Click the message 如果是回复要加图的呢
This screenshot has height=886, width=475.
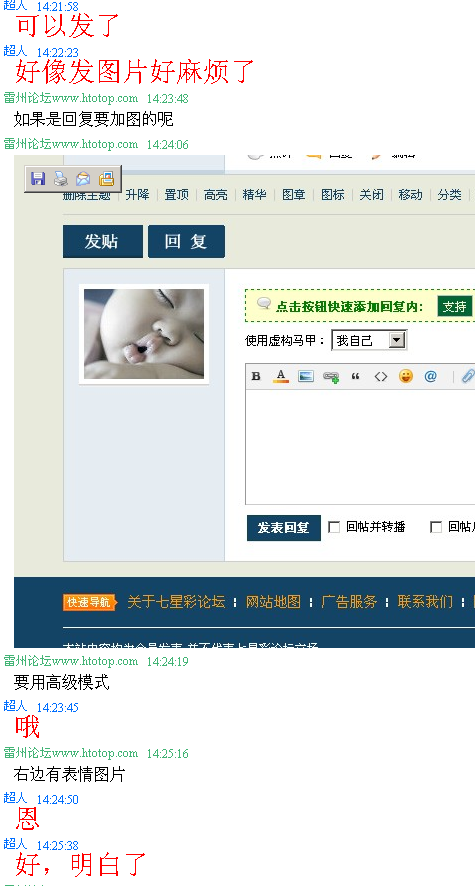[93, 119]
